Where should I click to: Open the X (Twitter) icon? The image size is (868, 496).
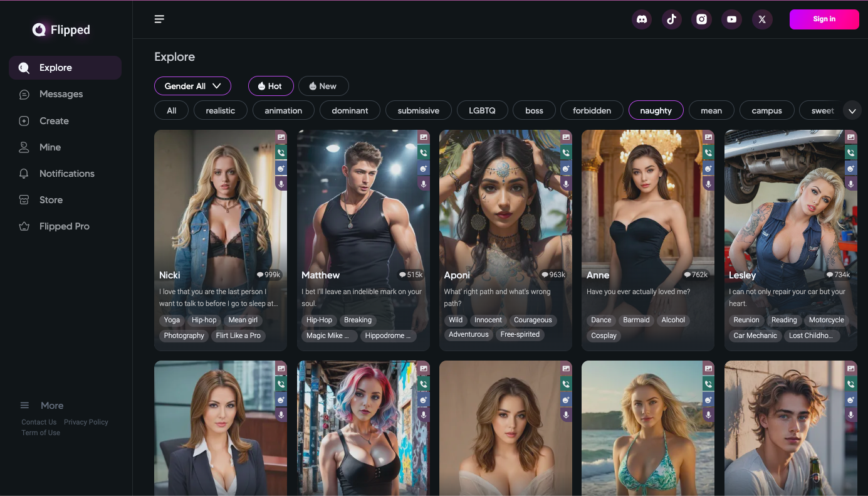[761, 19]
